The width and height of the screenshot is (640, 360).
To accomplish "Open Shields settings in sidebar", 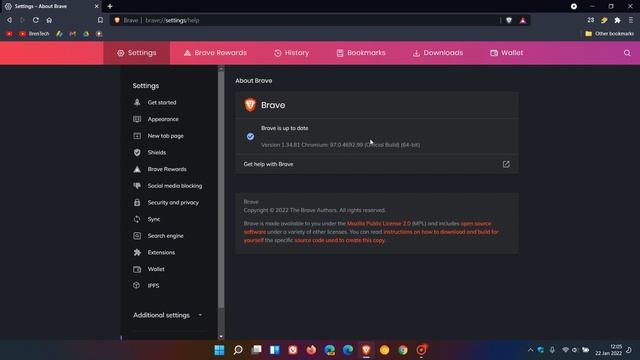I will coord(156,152).
